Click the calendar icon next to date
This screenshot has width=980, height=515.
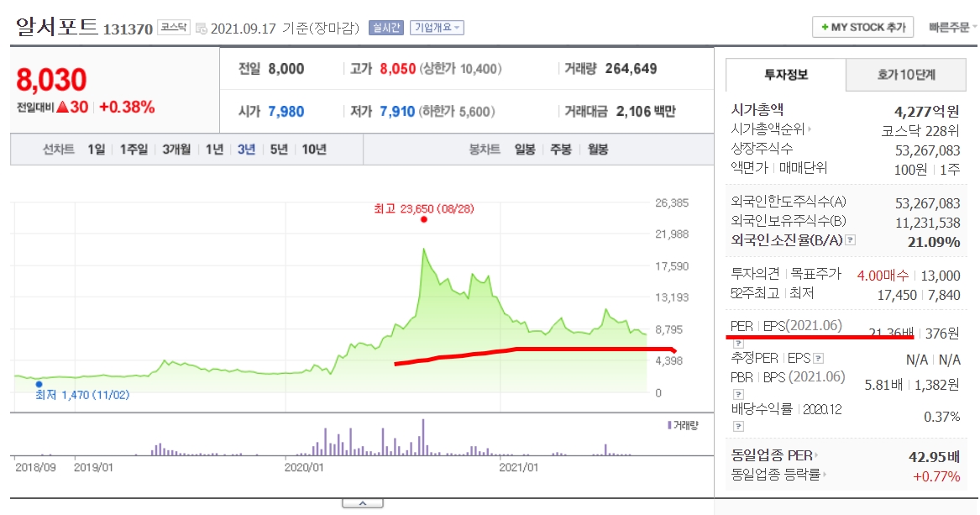pyautogui.click(x=202, y=28)
